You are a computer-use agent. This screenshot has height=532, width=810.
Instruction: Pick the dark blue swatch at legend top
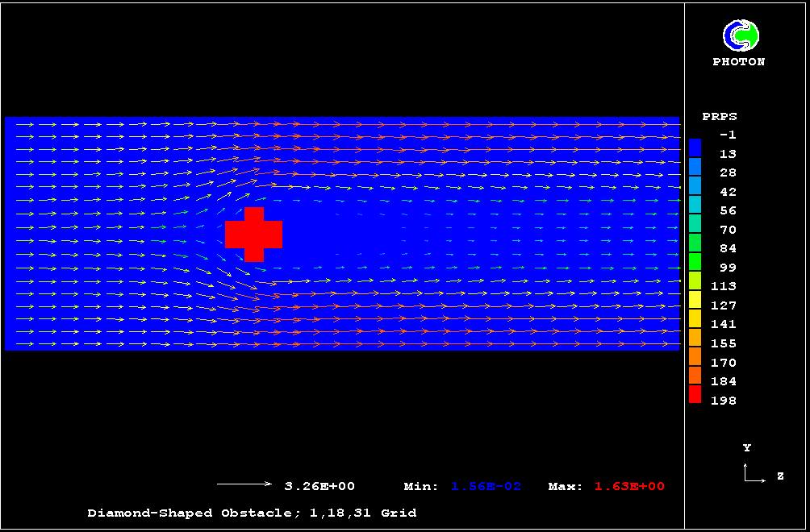695,147
